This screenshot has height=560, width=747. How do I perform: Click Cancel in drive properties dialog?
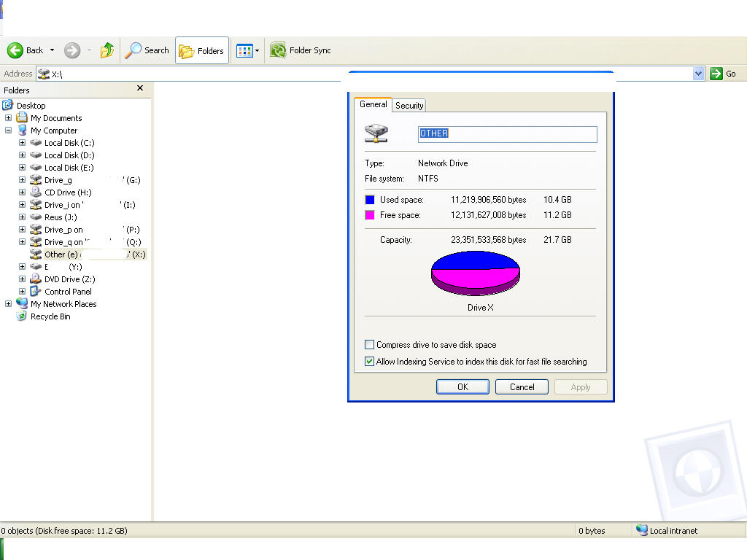tap(522, 386)
